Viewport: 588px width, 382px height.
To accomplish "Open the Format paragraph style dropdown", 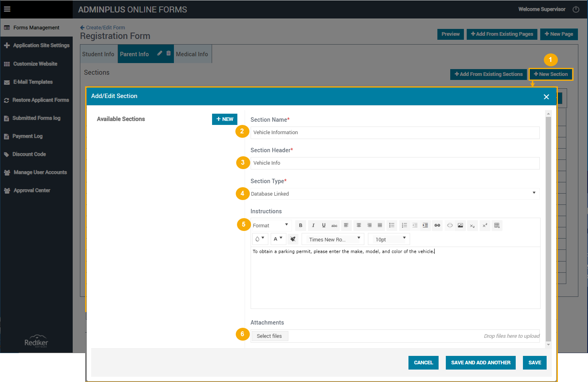I will point(271,225).
